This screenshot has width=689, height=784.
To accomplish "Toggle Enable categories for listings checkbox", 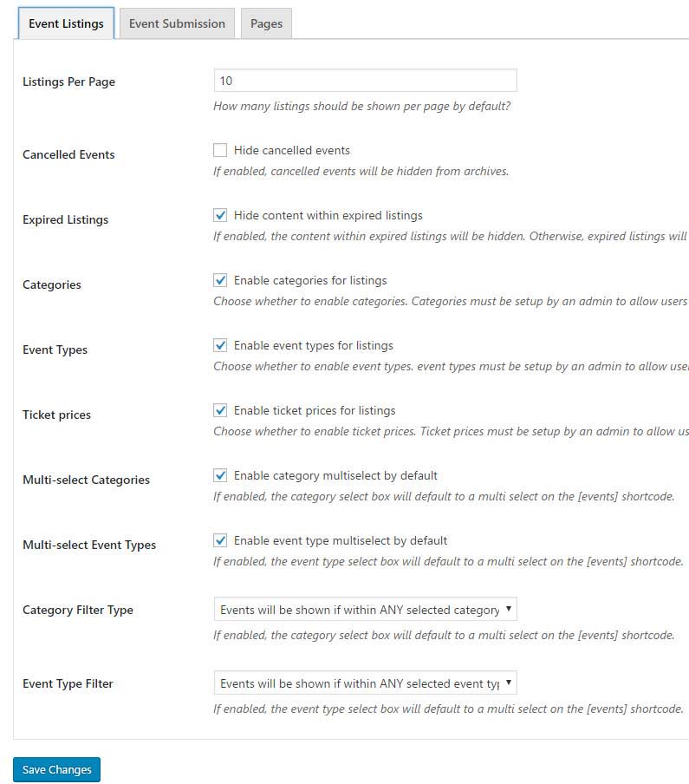I will (x=220, y=280).
